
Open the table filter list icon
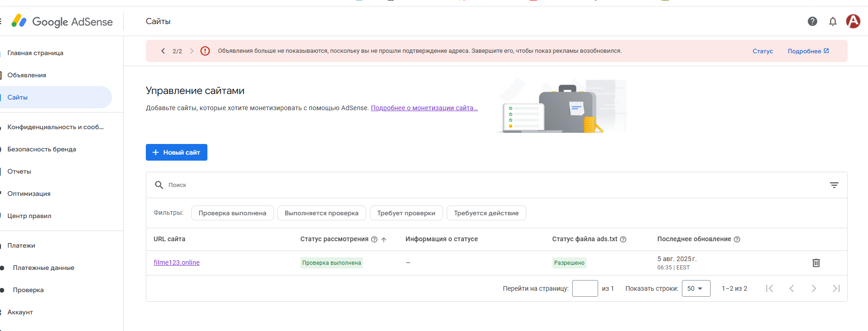(834, 185)
